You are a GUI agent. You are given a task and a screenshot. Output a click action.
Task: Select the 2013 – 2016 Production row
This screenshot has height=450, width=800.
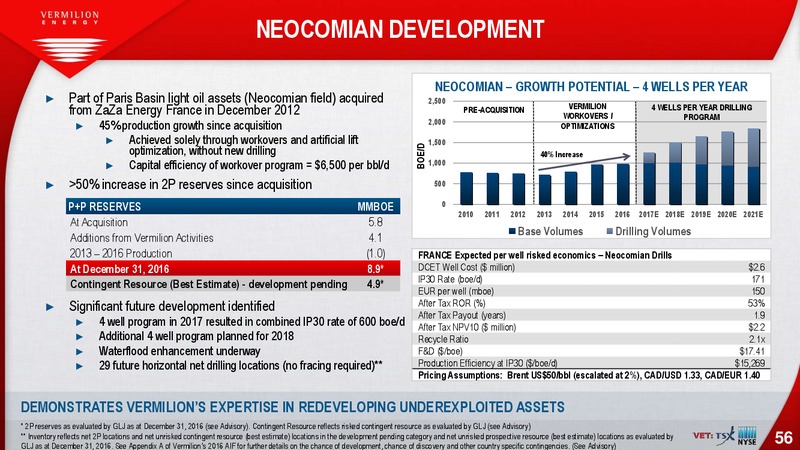click(233, 254)
